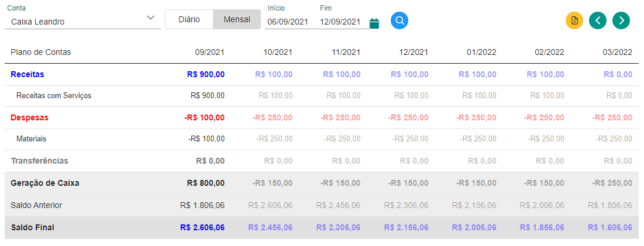Click the Fim date field

pyautogui.click(x=340, y=22)
